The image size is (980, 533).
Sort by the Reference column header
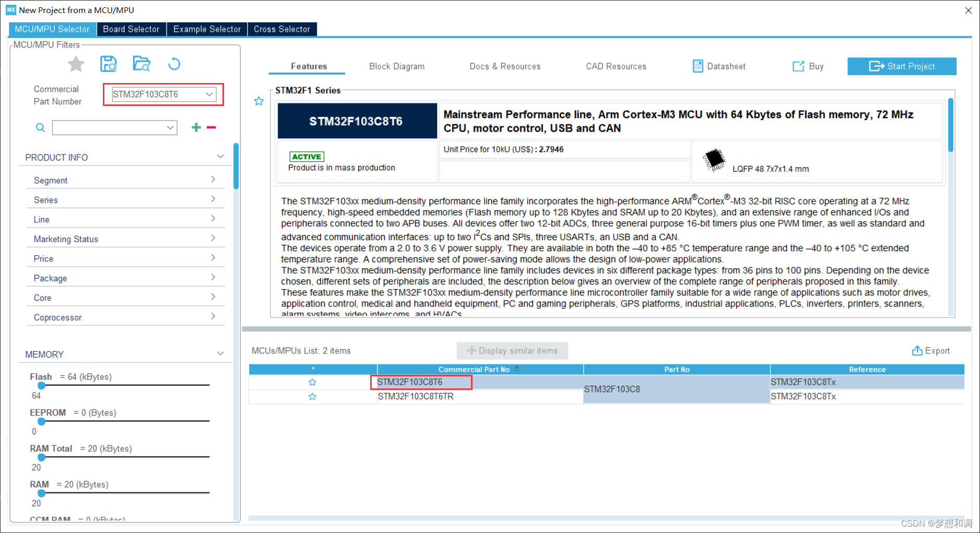click(867, 369)
